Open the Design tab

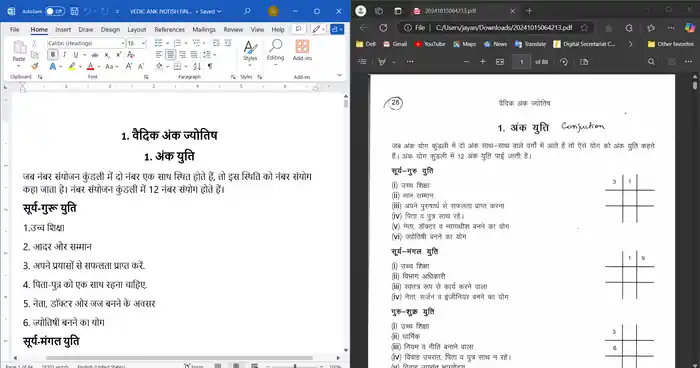click(x=110, y=29)
